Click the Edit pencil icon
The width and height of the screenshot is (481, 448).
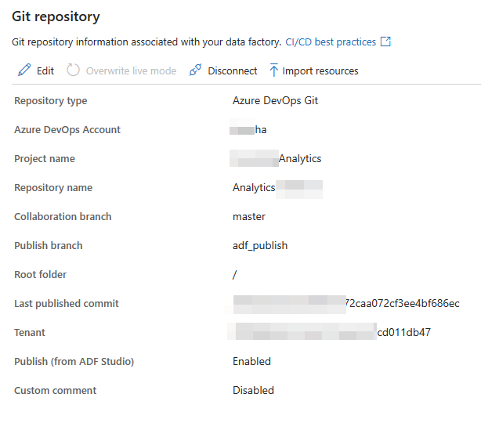coord(24,70)
